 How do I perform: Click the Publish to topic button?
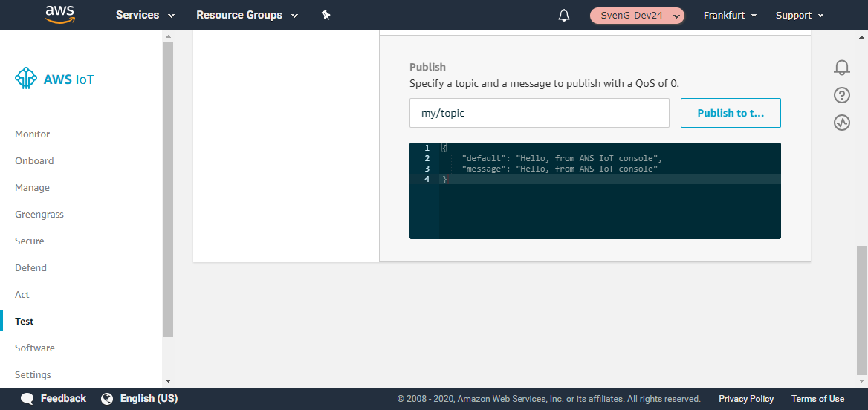coord(731,113)
